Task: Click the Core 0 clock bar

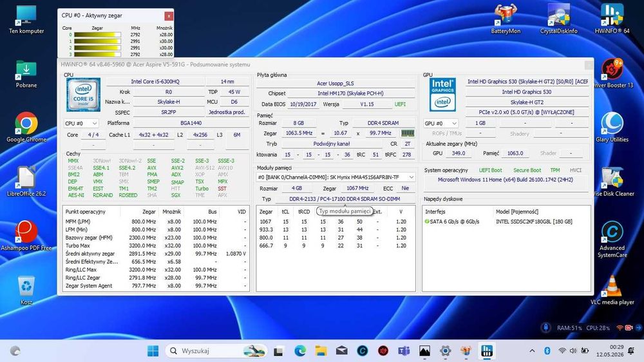Action: tap(97, 35)
